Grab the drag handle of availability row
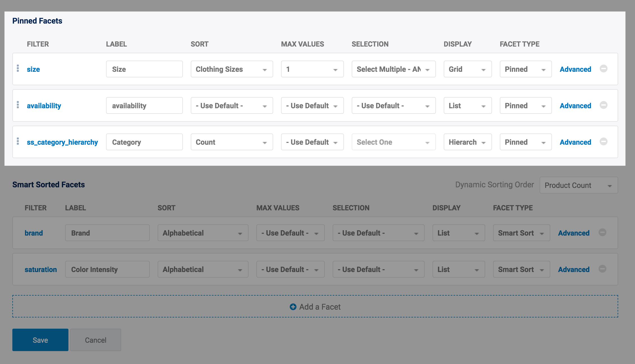This screenshot has height=364, width=635. (x=18, y=105)
